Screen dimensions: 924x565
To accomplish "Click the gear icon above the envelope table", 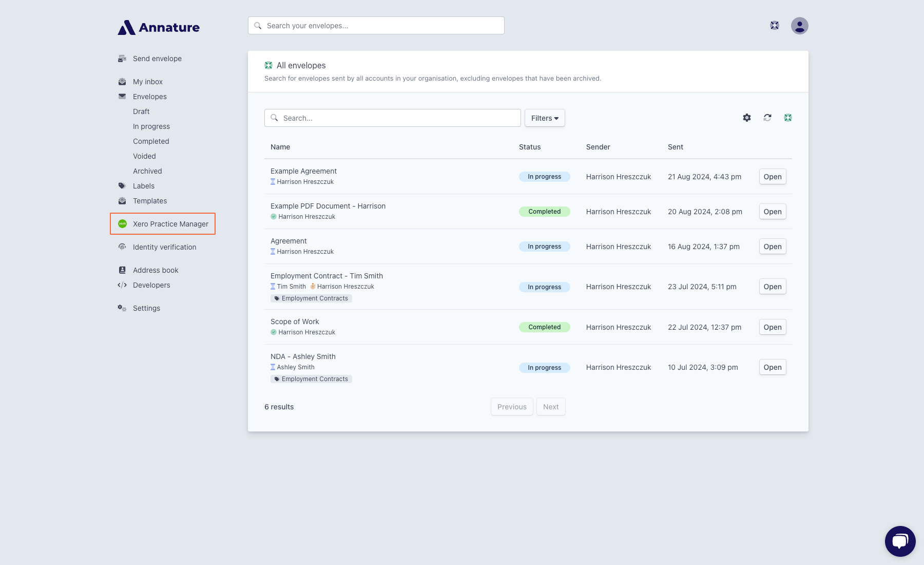I will [746, 118].
